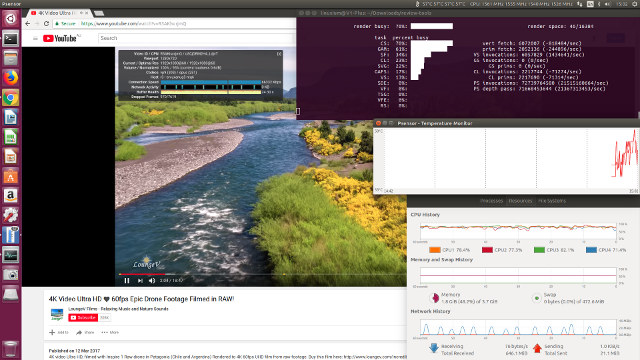
Task: Click the red Subscribe button
Action: tap(83, 318)
